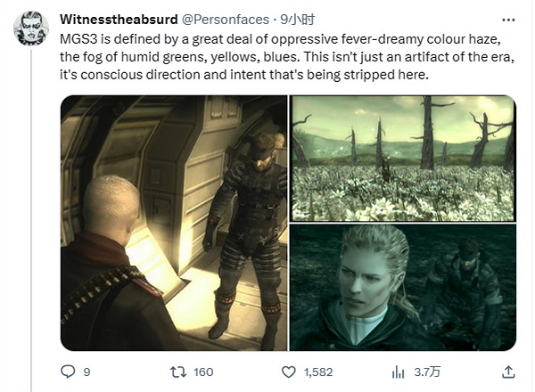Image resolution: width=535 pixels, height=392 pixels.
Task: Click the like count 1,582
Action: click(x=318, y=372)
